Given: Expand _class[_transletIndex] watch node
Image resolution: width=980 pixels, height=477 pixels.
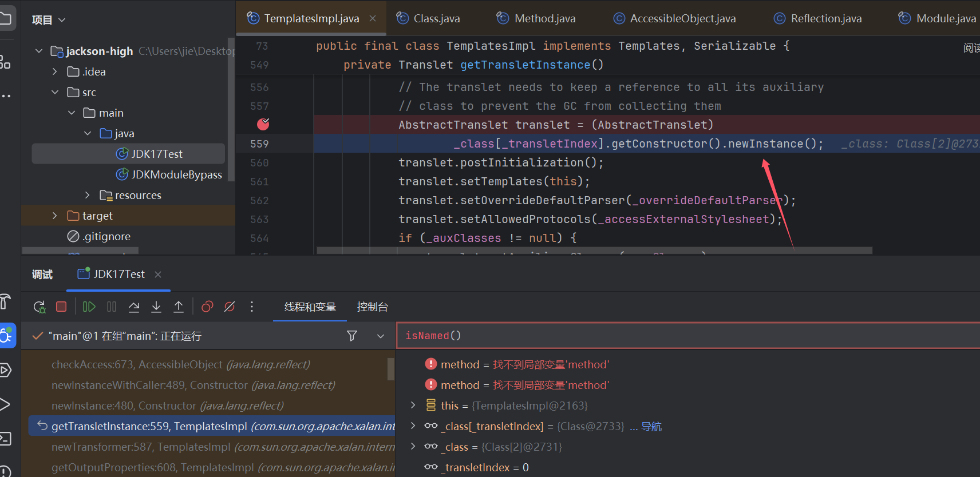Looking at the screenshot, I should pos(413,426).
